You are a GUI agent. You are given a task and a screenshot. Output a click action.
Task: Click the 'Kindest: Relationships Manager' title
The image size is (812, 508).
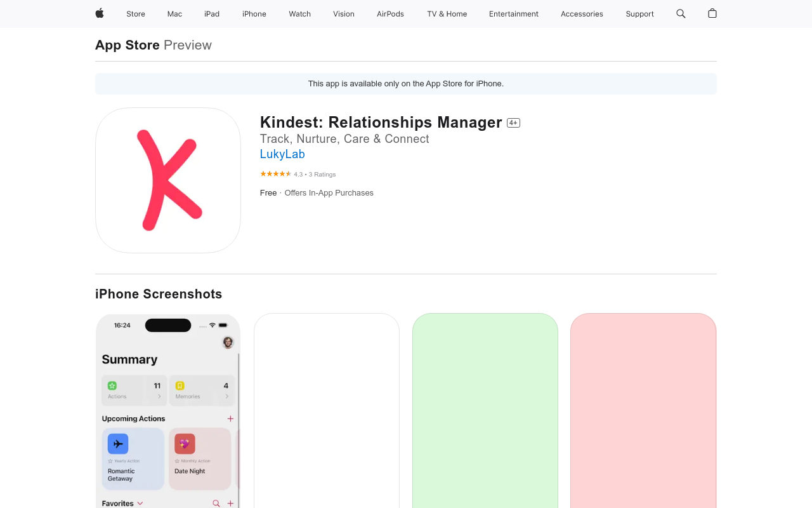click(381, 123)
